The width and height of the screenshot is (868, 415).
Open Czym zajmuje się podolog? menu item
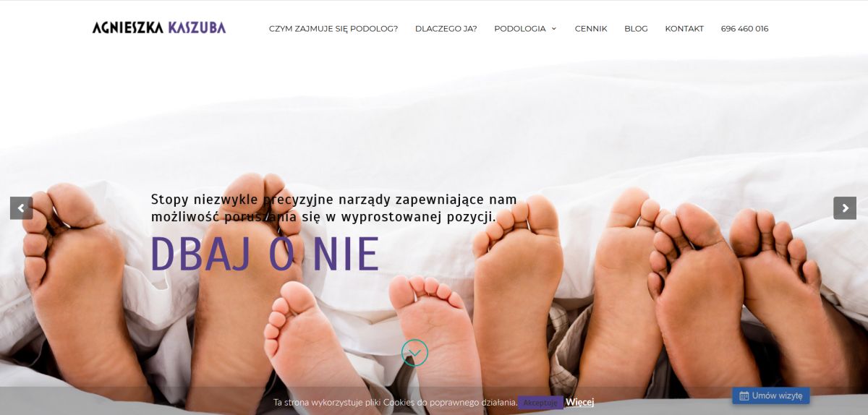(333, 29)
